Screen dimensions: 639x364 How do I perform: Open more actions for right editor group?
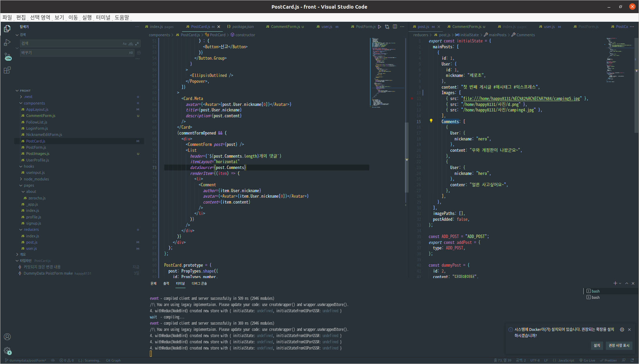632,27
